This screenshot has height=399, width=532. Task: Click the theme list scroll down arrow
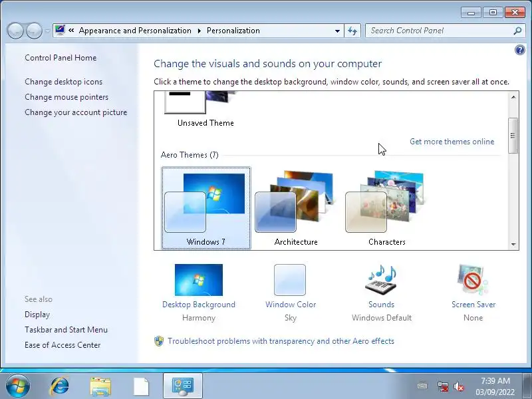click(513, 244)
